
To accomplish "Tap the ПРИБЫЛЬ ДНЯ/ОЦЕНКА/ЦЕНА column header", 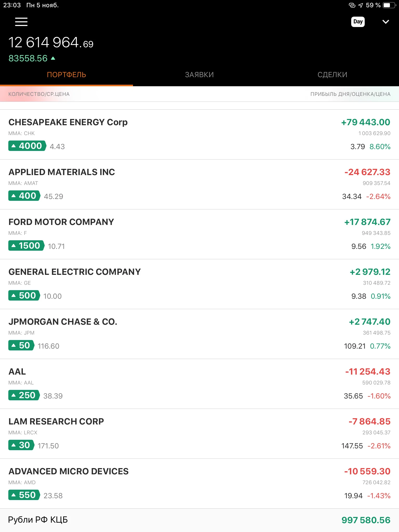I will pos(350,94).
